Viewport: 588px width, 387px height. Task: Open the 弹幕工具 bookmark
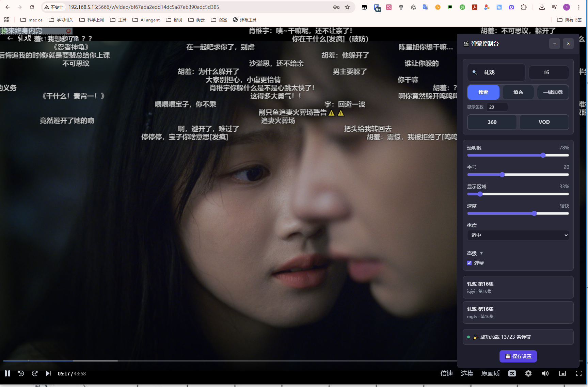[244, 20]
